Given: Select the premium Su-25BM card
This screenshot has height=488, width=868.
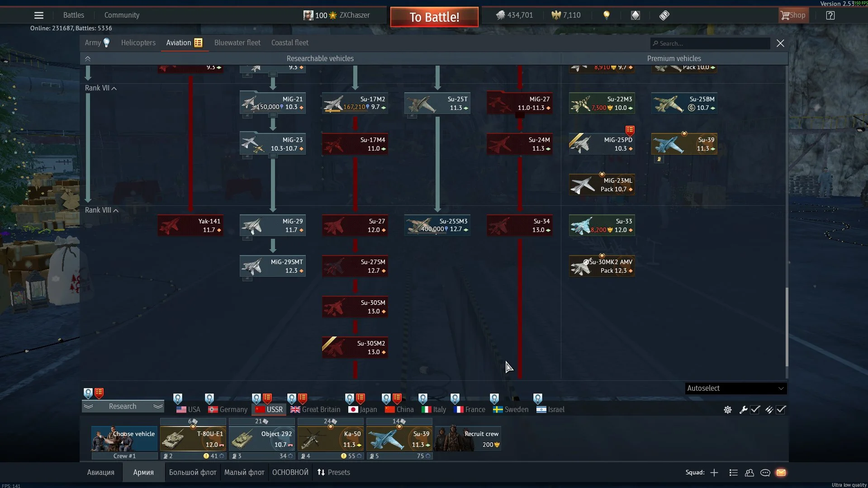Looking at the screenshot, I should 684,103.
